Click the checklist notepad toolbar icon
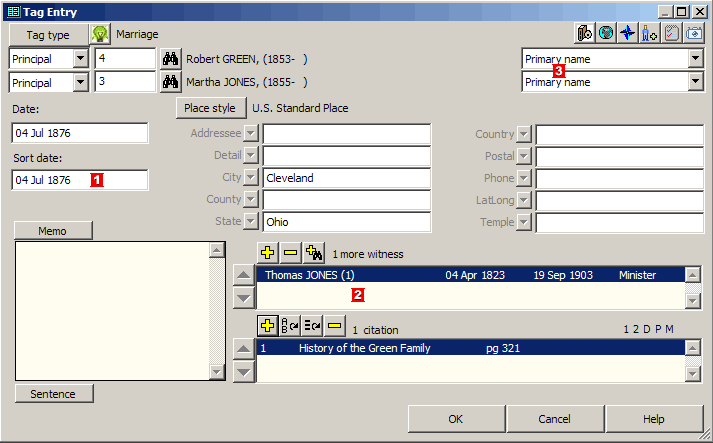 (672, 33)
